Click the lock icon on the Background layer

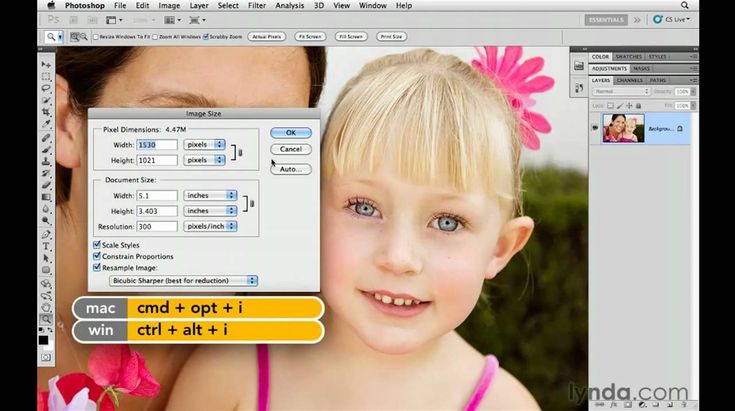(x=680, y=128)
